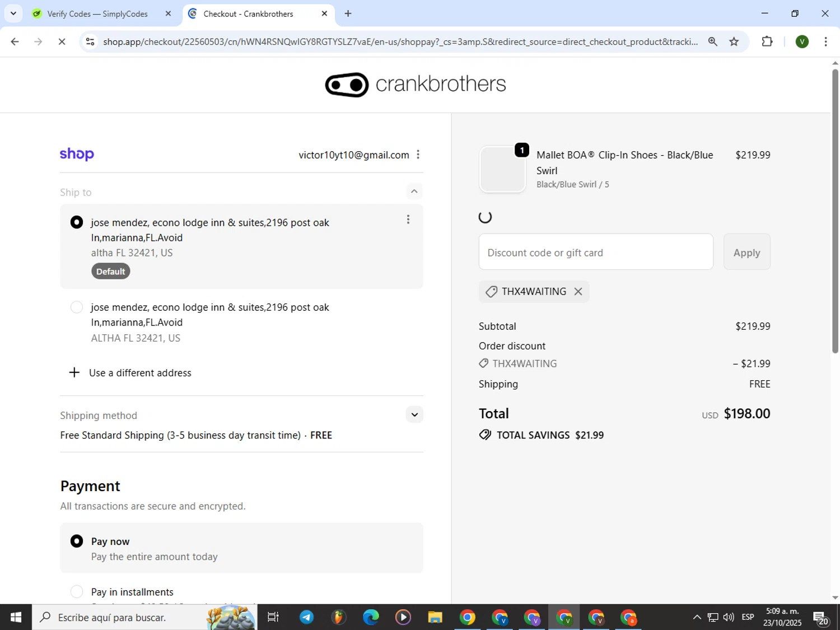Switch to Checkout Crankbrothers tab

248,13
